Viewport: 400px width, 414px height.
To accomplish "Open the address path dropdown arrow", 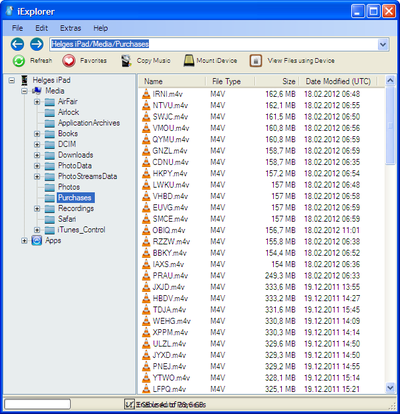I will pyautogui.click(x=383, y=44).
